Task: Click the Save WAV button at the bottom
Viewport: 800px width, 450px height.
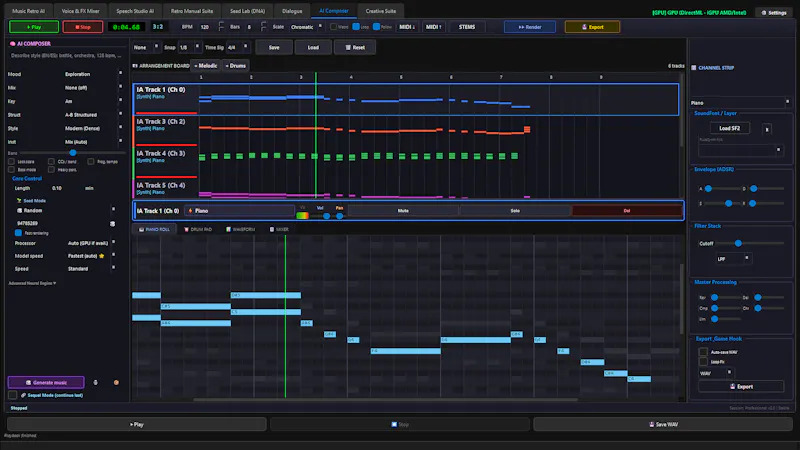Action: click(x=663, y=424)
